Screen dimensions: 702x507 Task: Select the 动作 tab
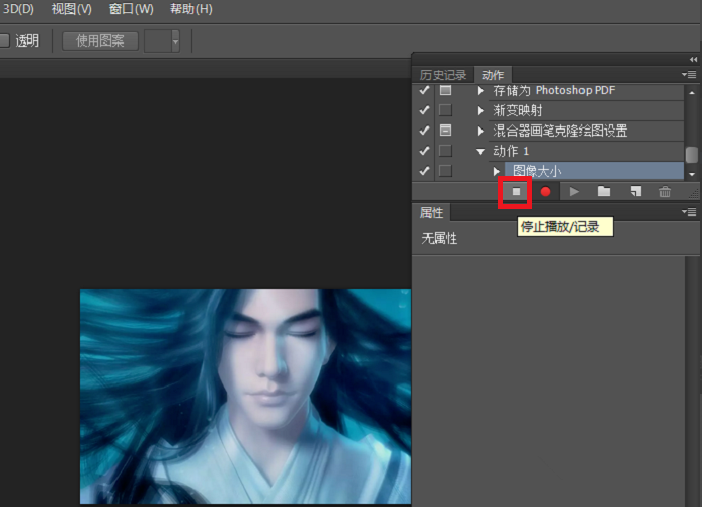493,75
